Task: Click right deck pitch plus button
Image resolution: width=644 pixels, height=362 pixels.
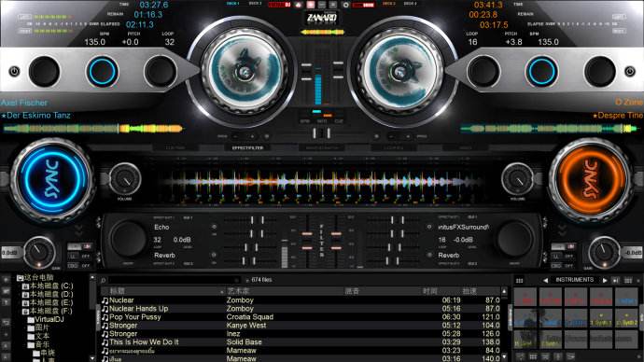Action: [x=408, y=136]
